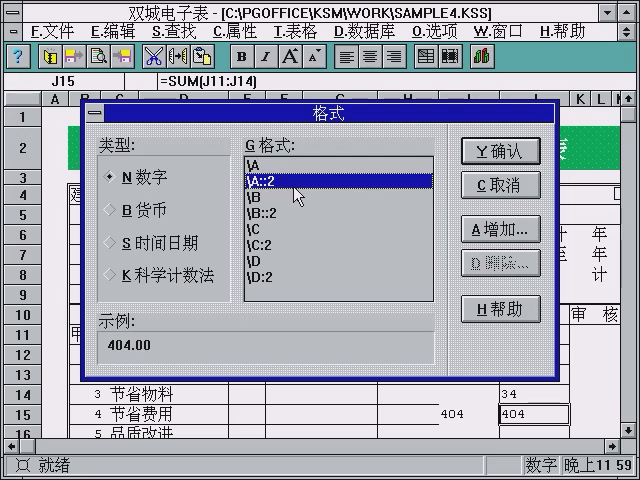
Task: Click the table grid border icon
Action: pos(426,56)
